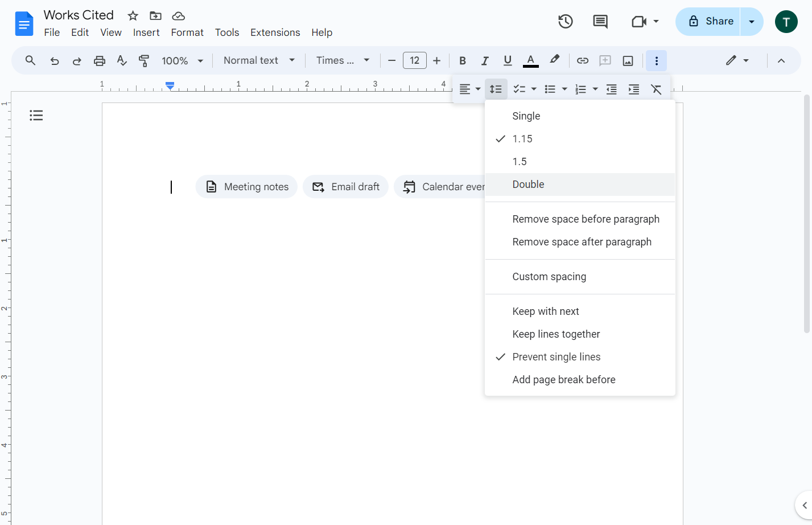
Task: Clear formatting icon in overflow toolbar
Action: point(656,89)
